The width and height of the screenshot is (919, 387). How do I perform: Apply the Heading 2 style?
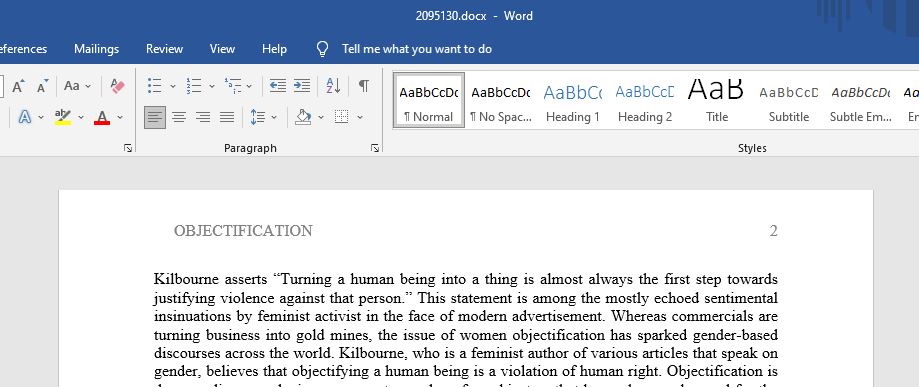645,100
